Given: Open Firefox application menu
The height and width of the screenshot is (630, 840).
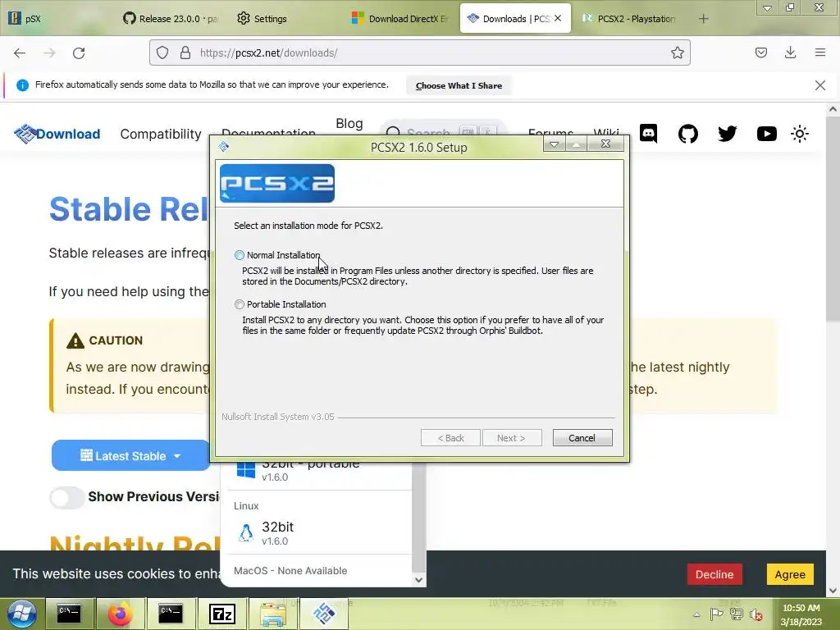Looking at the screenshot, I should pos(819,52).
